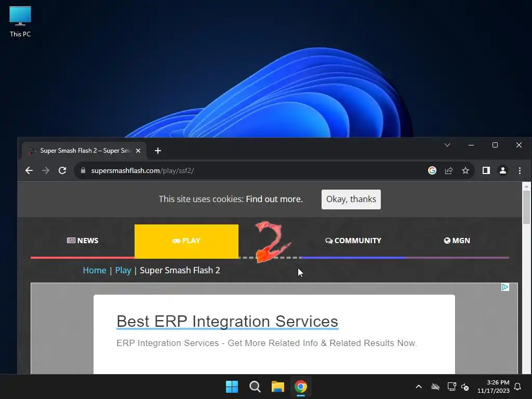Share this page via share icon
Image resolution: width=532 pixels, height=399 pixels.
[x=449, y=170]
